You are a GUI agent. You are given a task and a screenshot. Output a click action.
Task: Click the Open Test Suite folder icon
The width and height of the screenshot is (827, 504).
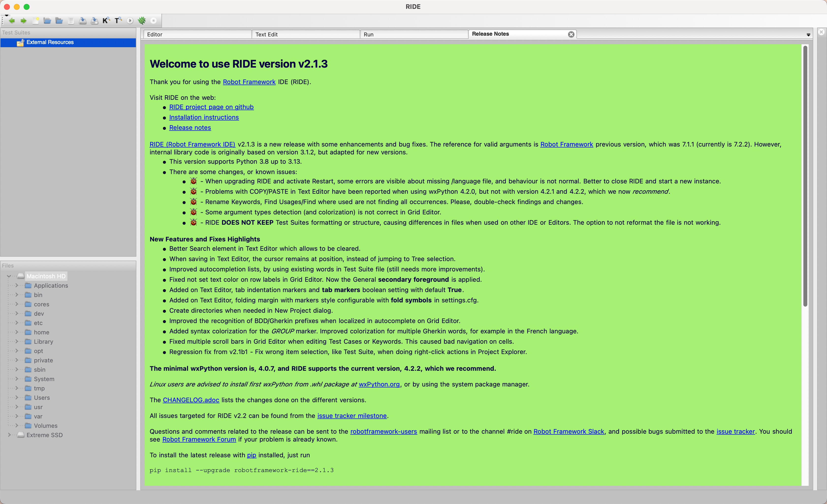[x=47, y=21]
